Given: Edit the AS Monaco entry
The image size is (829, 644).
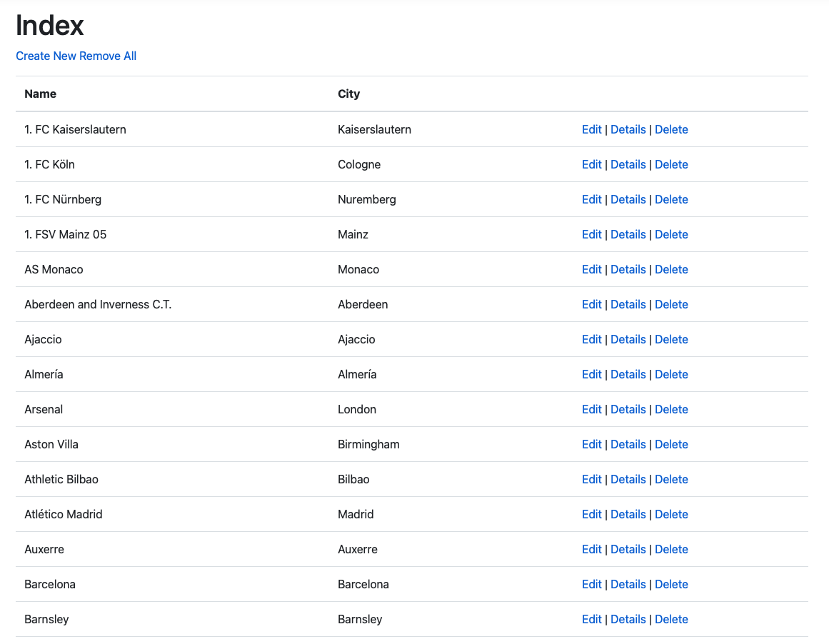Looking at the screenshot, I should tap(592, 270).
